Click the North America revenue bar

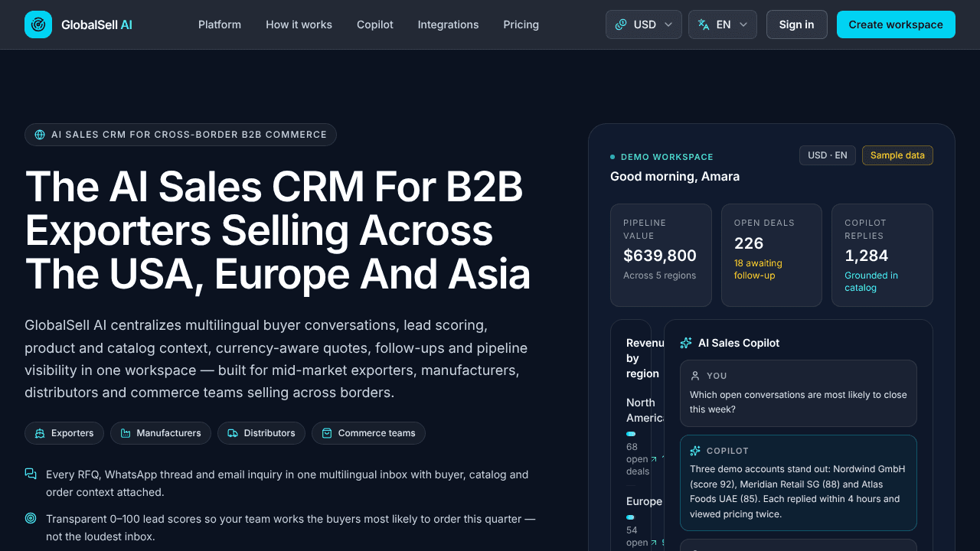tap(631, 434)
